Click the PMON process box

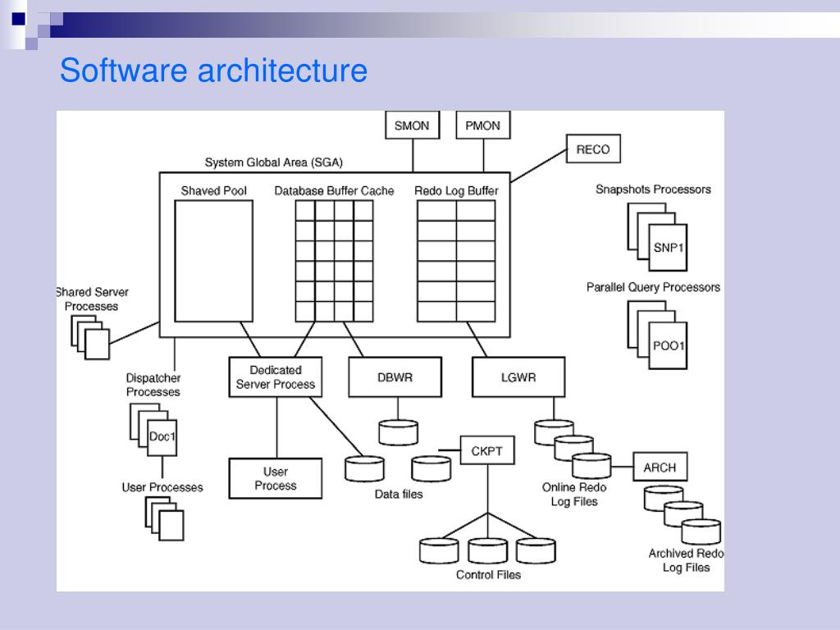[x=482, y=125]
